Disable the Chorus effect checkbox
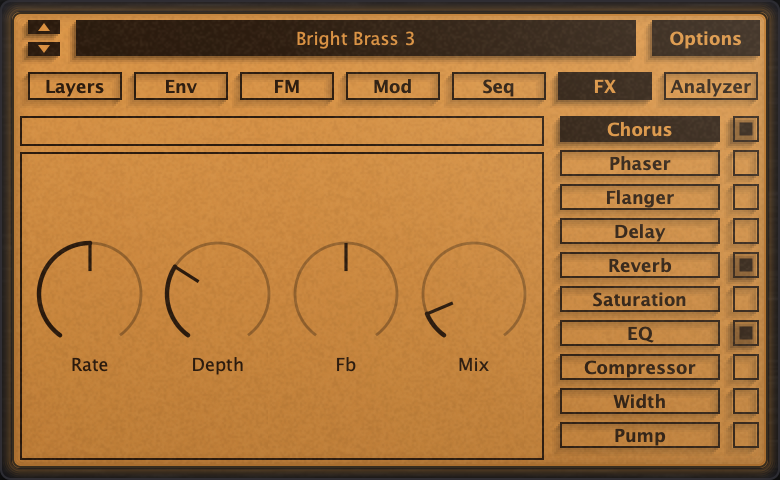The width and height of the screenshot is (780, 480). click(745, 129)
